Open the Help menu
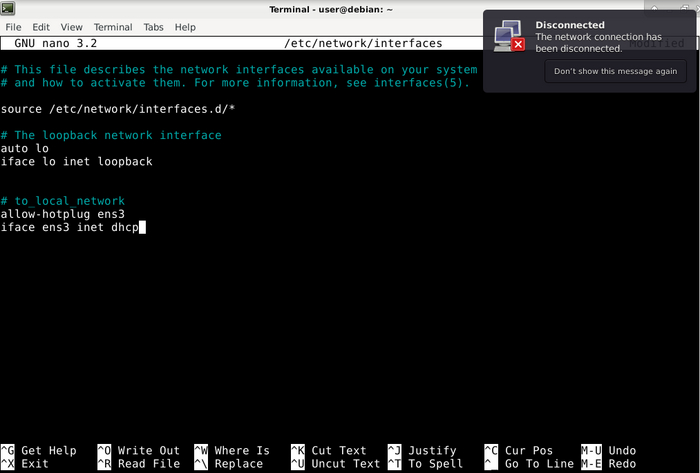 point(185,27)
